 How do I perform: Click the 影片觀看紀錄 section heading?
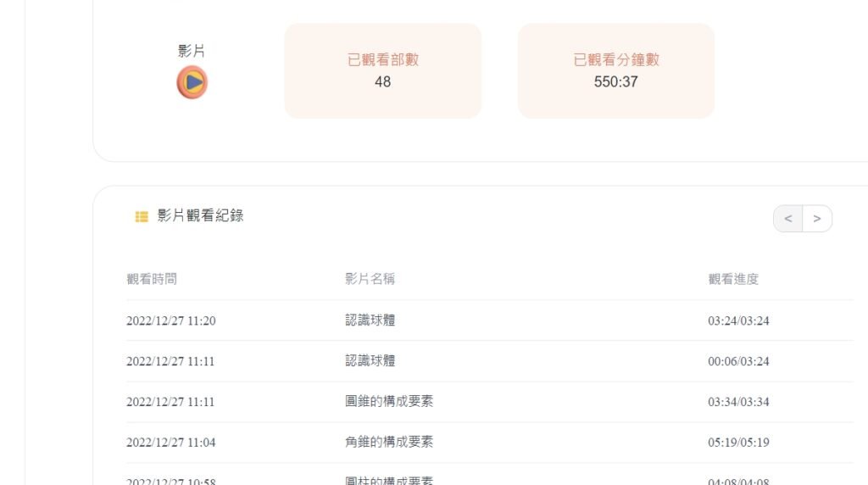click(x=200, y=216)
